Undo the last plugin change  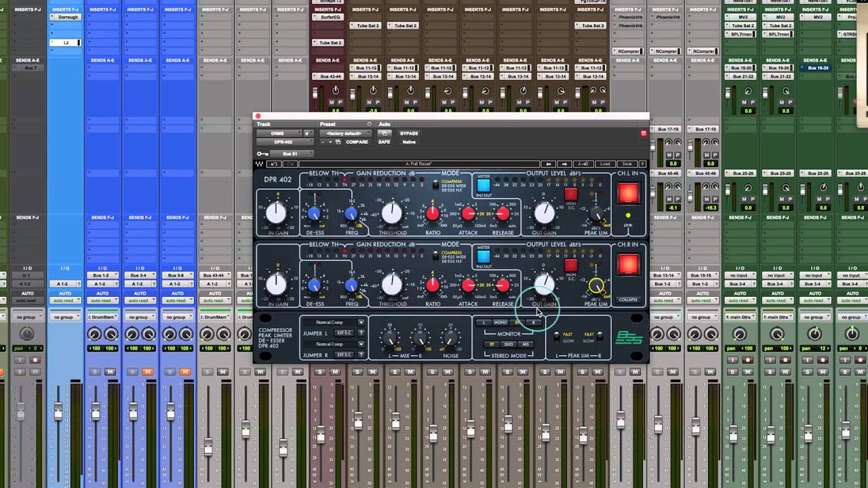click(x=274, y=164)
